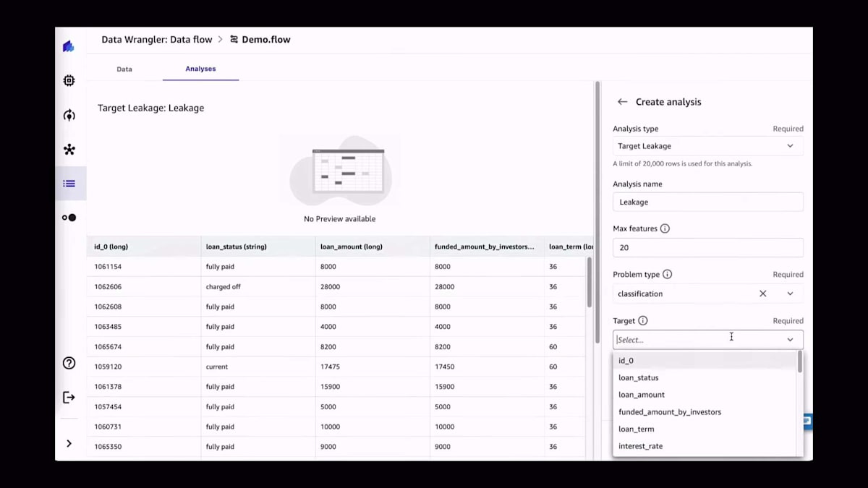868x488 pixels.
Task: Select funded_amount_by_investors in Target list
Action: 705,412
